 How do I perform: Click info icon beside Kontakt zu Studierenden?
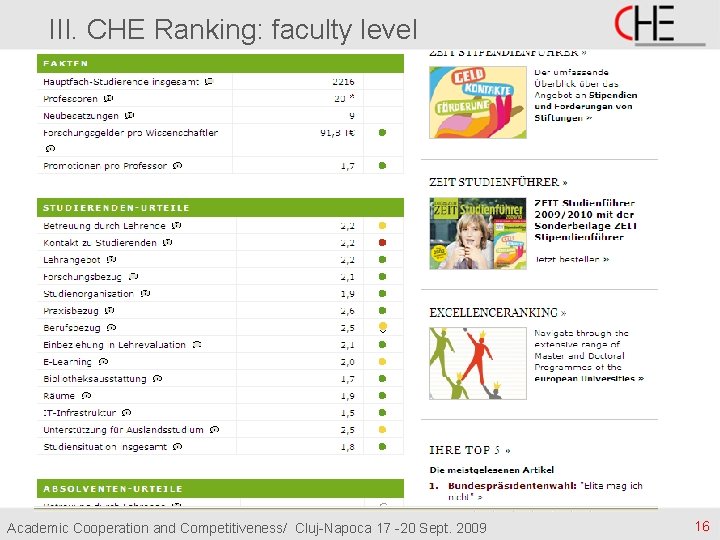(x=168, y=242)
